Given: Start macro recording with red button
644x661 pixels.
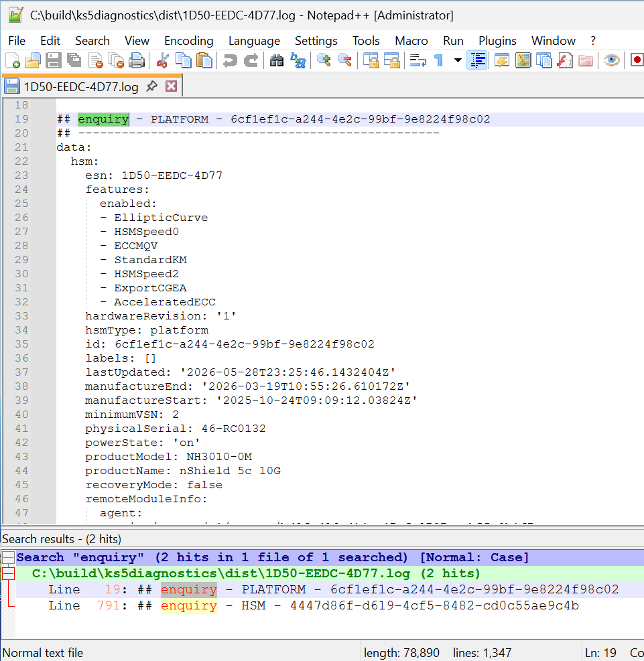Looking at the screenshot, I should click(x=637, y=61).
